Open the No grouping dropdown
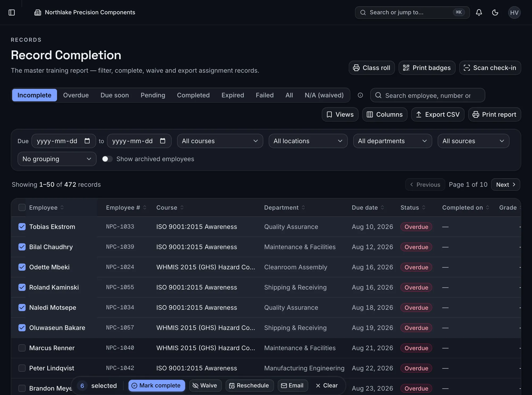 pos(57,159)
